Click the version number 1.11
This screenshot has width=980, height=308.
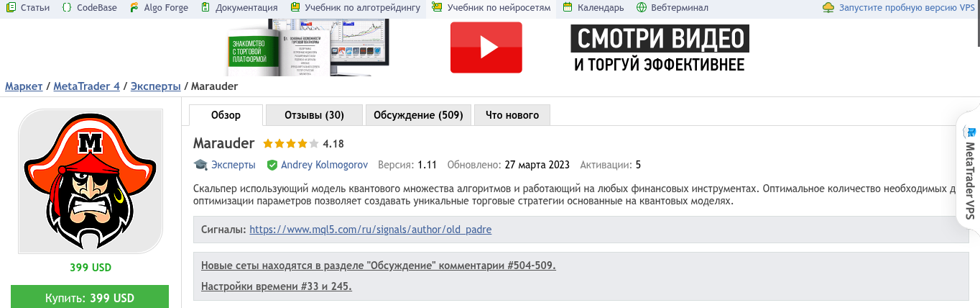[x=427, y=165]
